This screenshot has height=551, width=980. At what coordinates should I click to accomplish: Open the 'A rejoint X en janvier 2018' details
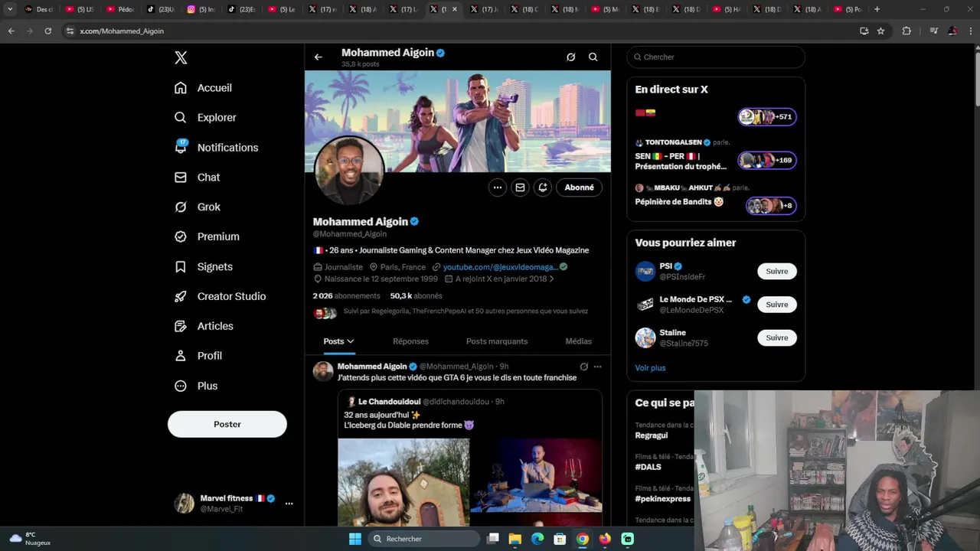[x=499, y=279]
